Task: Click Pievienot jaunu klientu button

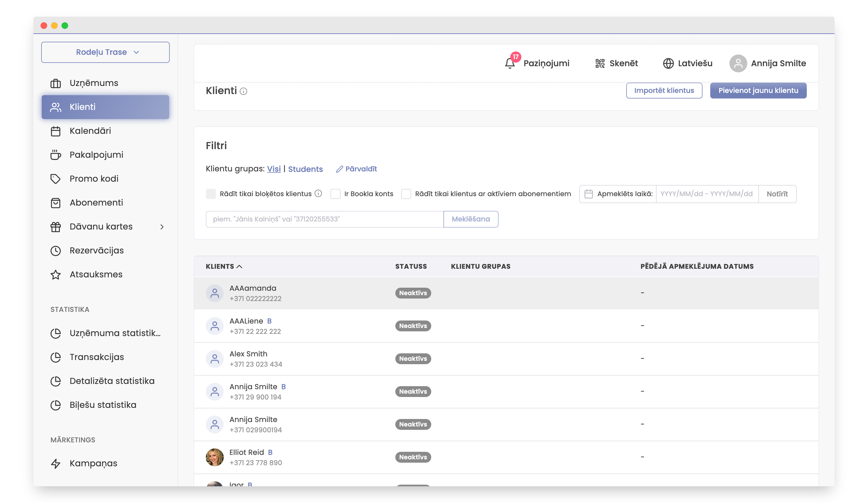Action: tap(758, 91)
